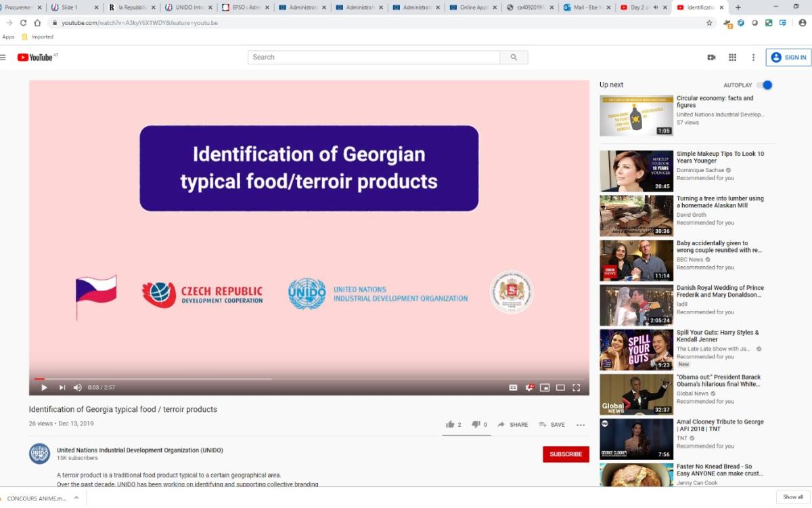Dislike the video with thumbs down
This screenshot has width=812, height=508.
(479, 425)
